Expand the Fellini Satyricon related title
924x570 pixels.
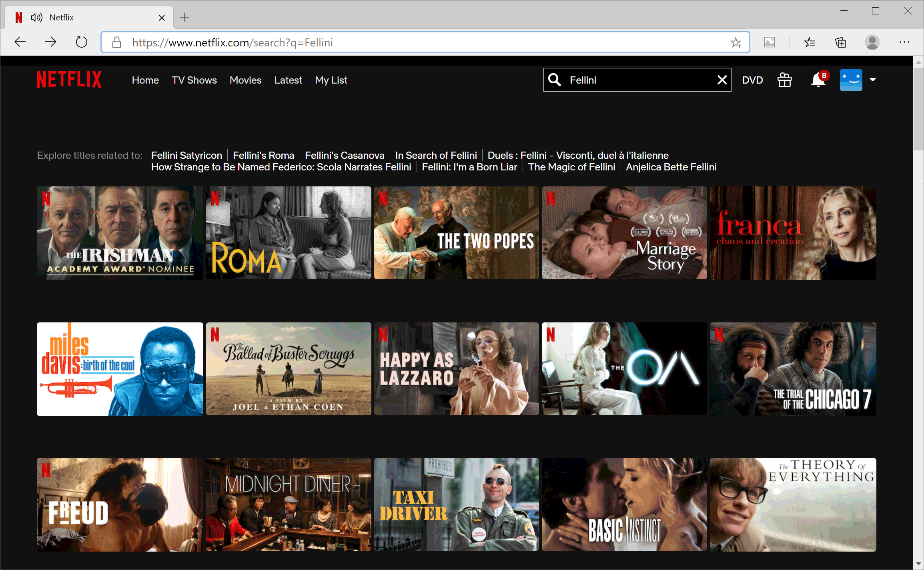pyautogui.click(x=187, y=155)
